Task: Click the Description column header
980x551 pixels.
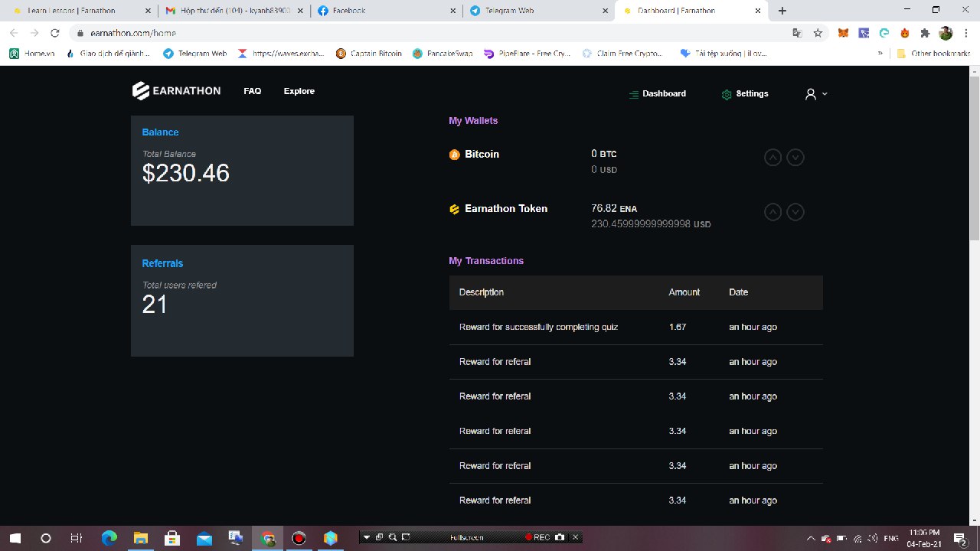Action: 482,292
